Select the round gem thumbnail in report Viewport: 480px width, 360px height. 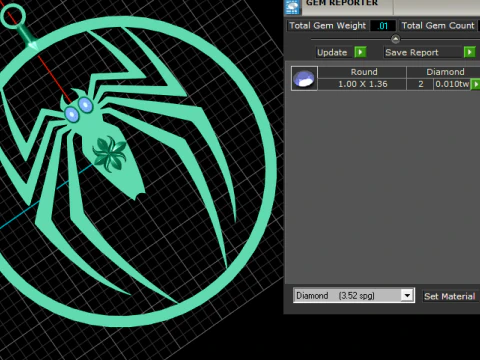point(304,79)
